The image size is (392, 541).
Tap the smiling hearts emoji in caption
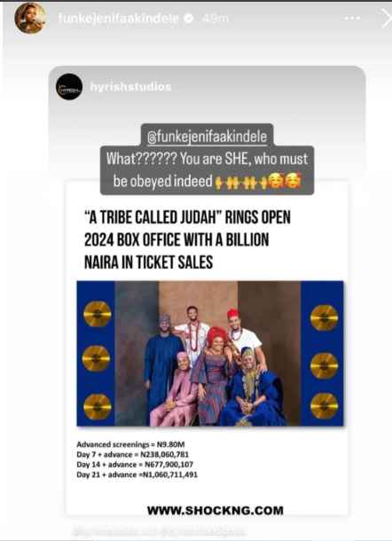click(285, 181)
